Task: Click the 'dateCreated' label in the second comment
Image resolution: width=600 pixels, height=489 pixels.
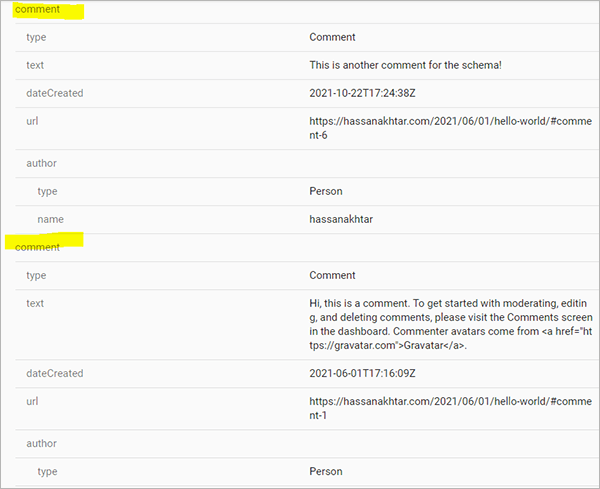Action: click(x=55, y=373)
